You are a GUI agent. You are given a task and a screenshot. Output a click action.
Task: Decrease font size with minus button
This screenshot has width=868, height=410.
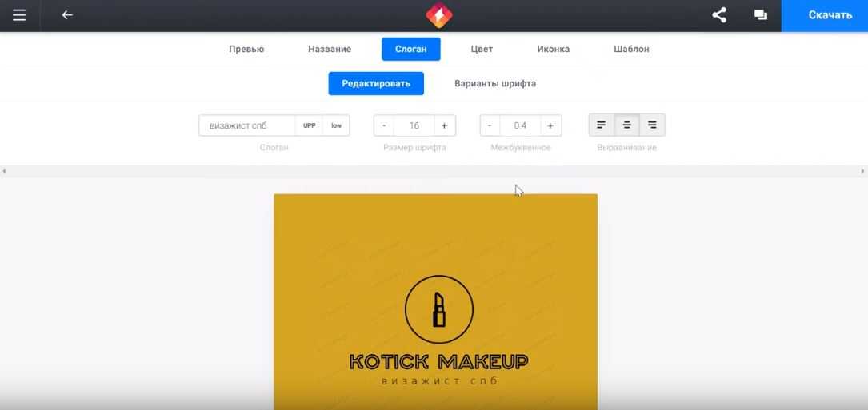384,125
